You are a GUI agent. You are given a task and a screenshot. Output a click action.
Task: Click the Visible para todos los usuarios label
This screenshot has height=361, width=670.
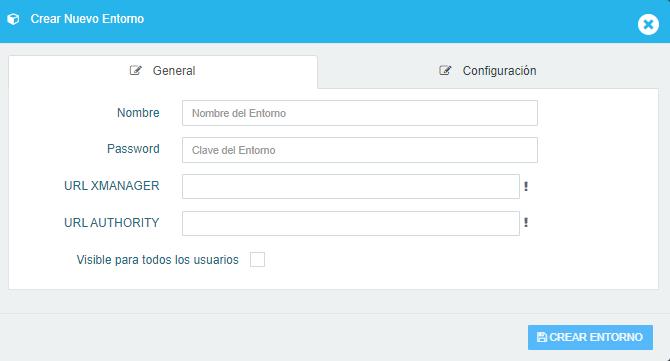[157, 260]
